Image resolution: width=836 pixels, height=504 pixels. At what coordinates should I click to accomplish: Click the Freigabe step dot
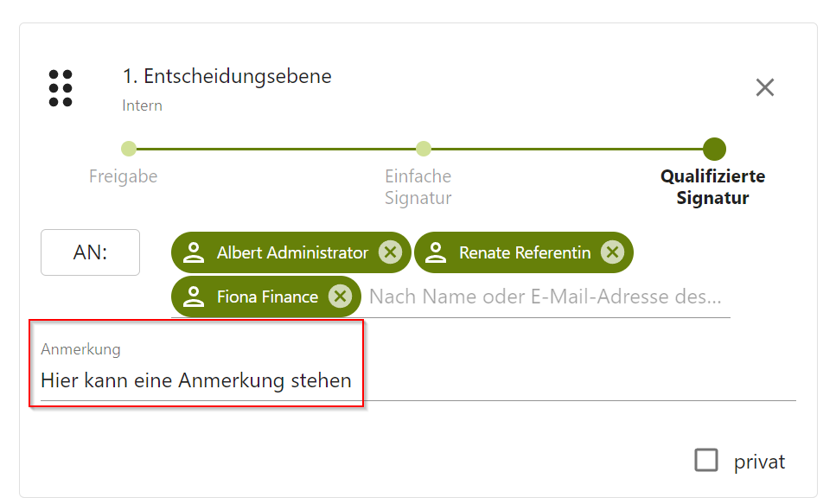130,149
